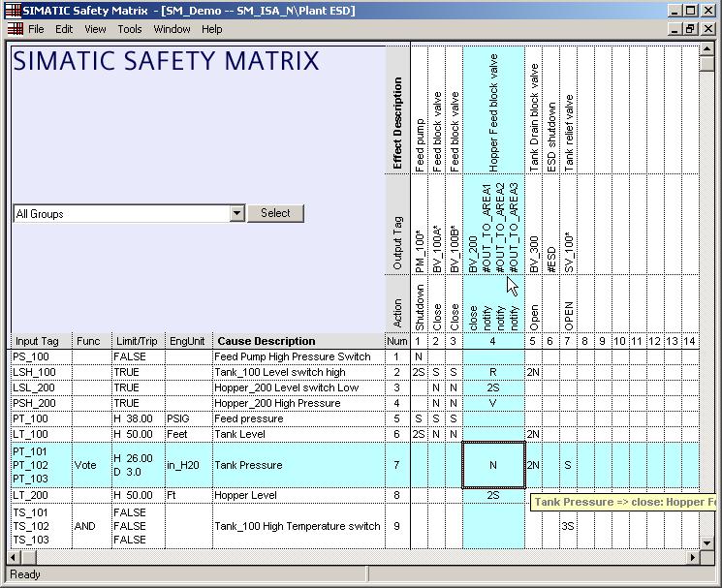Select 'Tank_100 High Temperature switch' cause

(x=298, y=526)
